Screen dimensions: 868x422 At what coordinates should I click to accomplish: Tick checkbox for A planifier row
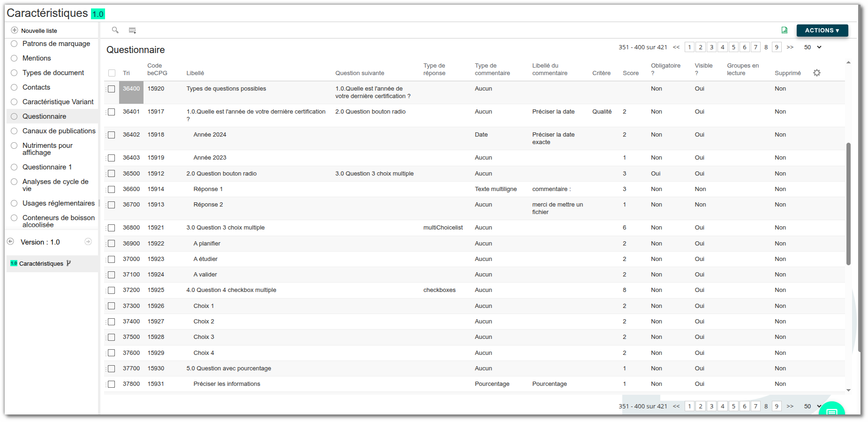click(x=112, y=244)
